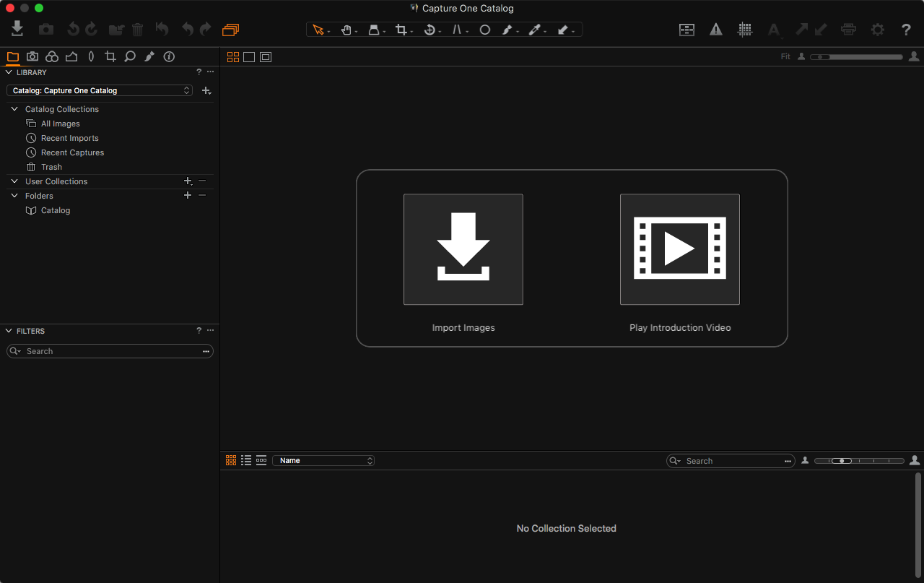Switch browser to filmstrip view
This screenshot has width=924, height=583.
point(261,460)
